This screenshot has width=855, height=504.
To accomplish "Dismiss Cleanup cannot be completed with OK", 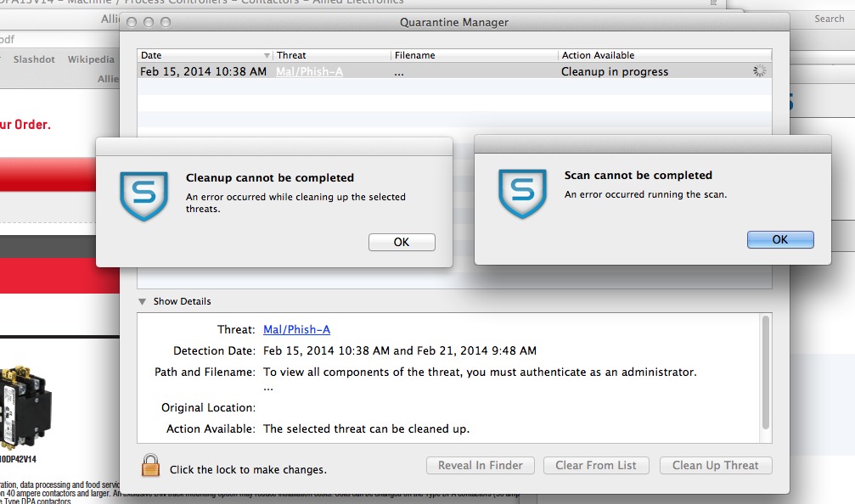I will (x=402, y=242).
